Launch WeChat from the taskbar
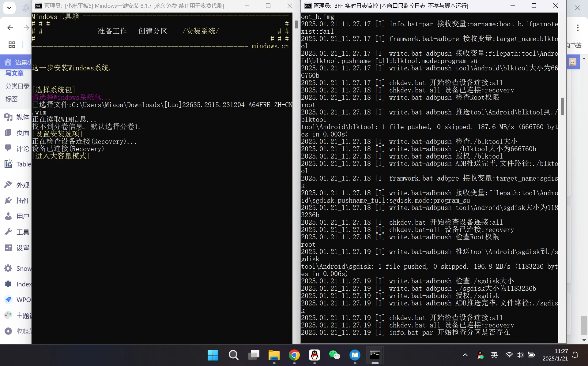588x366 pixels. coord(335,355)
